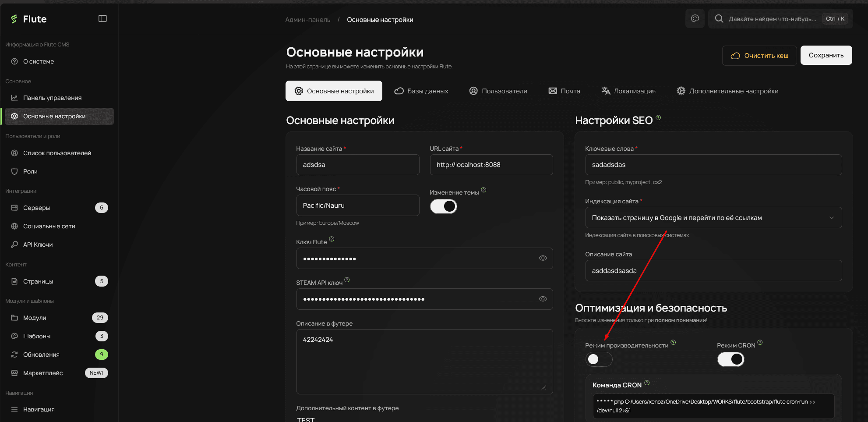
Task: Open Модули in the sidebar
Action: (x=35, y=318)
